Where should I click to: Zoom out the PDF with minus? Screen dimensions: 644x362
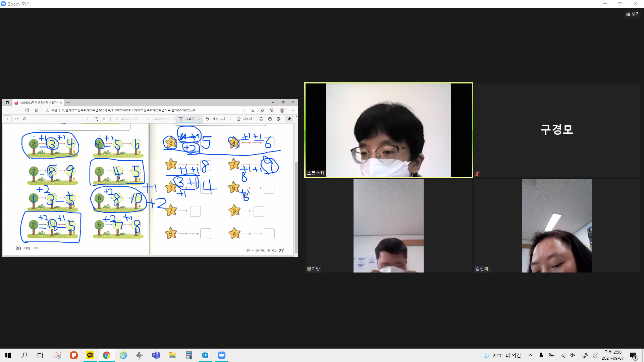click(79, 119)
